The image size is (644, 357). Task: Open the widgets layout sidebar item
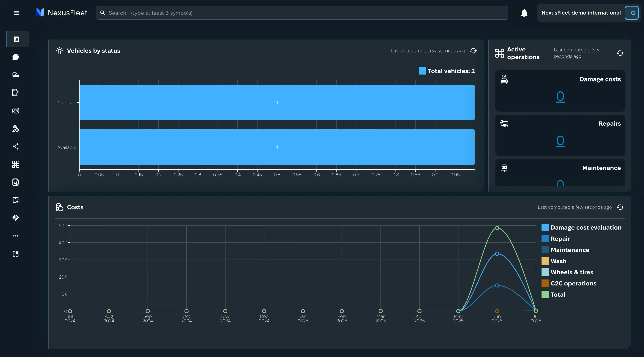coord(15,254)
